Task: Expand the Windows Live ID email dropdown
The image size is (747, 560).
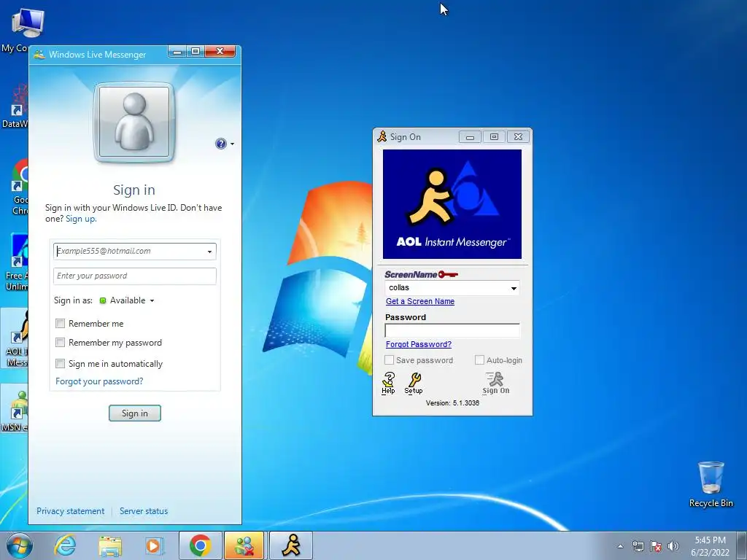Action: [209, 252]
